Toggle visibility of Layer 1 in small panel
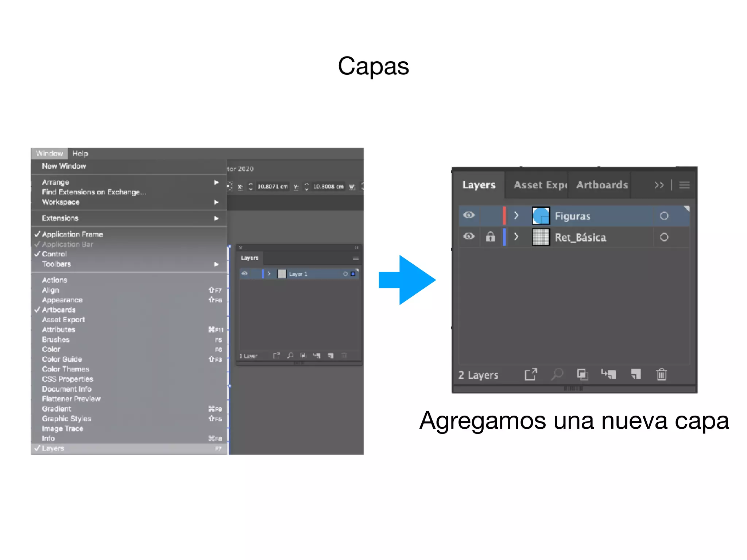Image resolution: width=747 pixels, height=560 pixels. tap(244, 273)
